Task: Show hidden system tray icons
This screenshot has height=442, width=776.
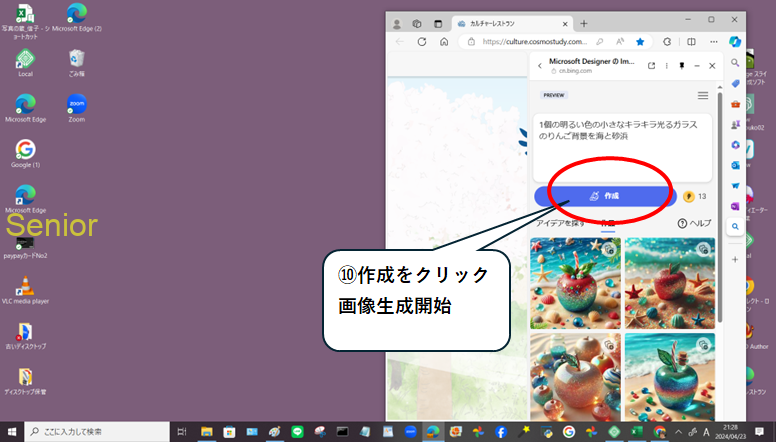Action: 679,432
